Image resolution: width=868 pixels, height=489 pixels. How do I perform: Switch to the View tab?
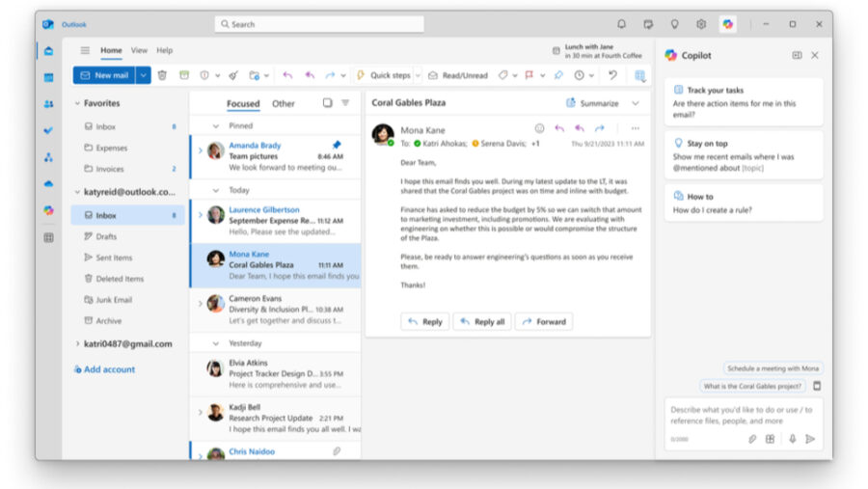(139, 50)
